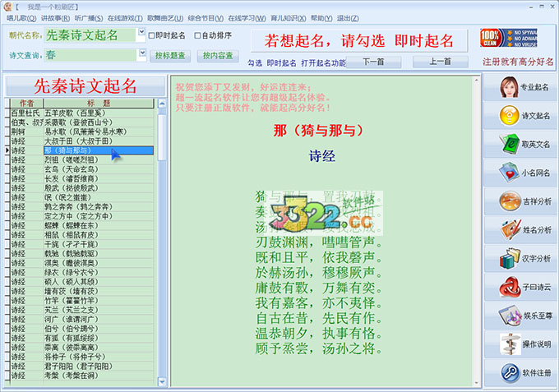
Task: Open the 娱乐至尊 entertainment section
Action: [x=520, y=316]
